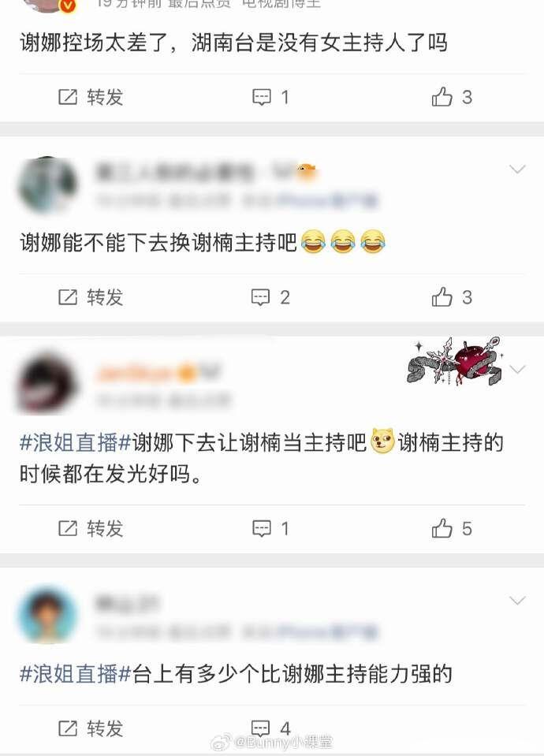Repost the 谢娜能不能下去换谢楠主持吧 post

[91, 297]
